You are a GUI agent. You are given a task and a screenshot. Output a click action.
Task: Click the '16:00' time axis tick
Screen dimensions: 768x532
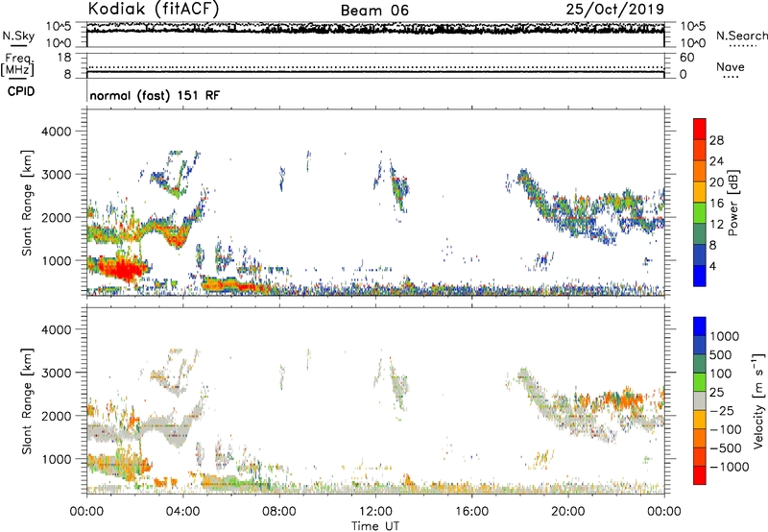click(471, 512)
